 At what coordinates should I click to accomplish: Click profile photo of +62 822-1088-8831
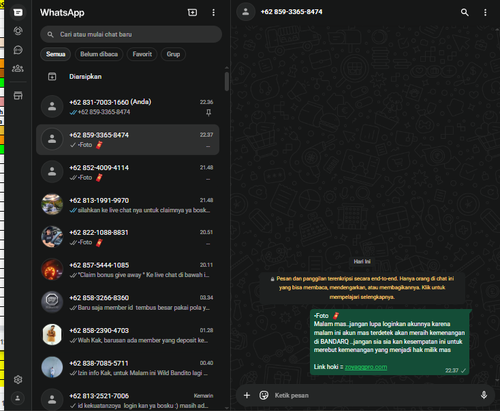pyautogui.click(x=52, y=237)
